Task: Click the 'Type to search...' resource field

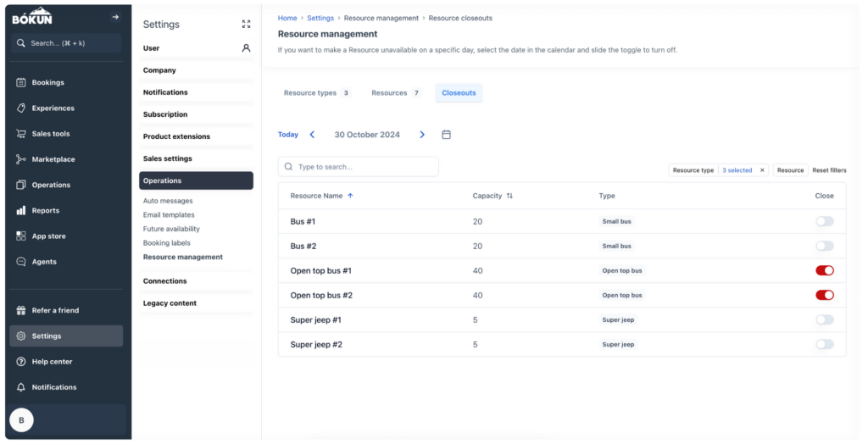Action: tap(359, 167)
